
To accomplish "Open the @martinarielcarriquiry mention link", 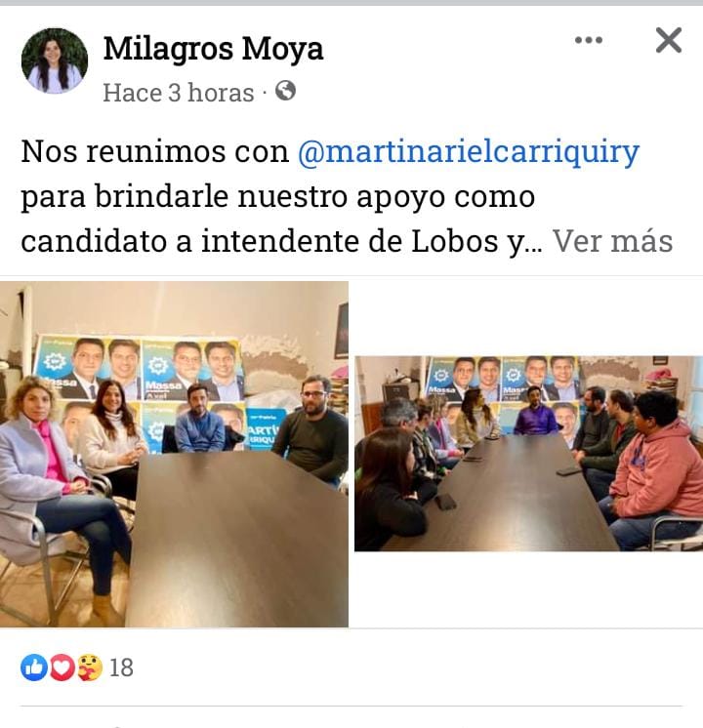I will (469, 152).
